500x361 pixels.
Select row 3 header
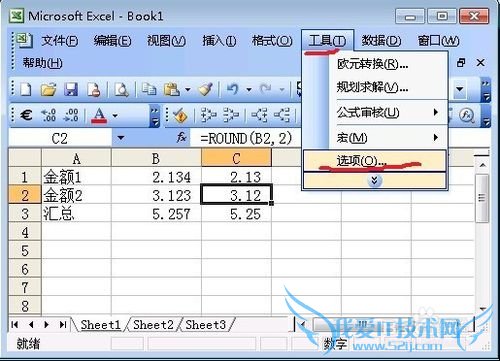(25, 214)
